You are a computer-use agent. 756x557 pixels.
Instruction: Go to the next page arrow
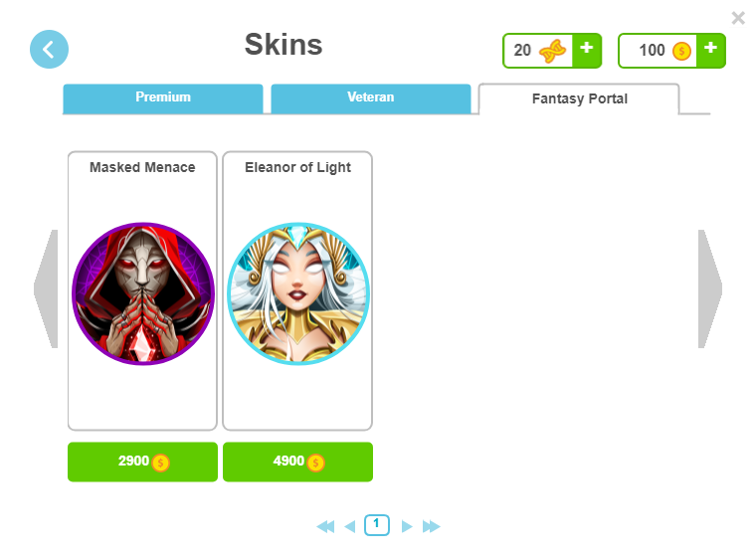407,526
